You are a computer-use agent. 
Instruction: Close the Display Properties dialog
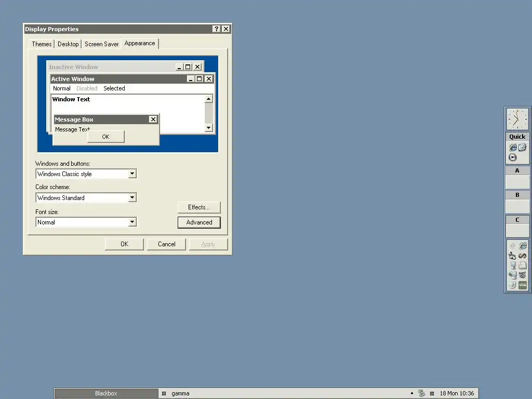pyautogui.click(x=226, y=29)
